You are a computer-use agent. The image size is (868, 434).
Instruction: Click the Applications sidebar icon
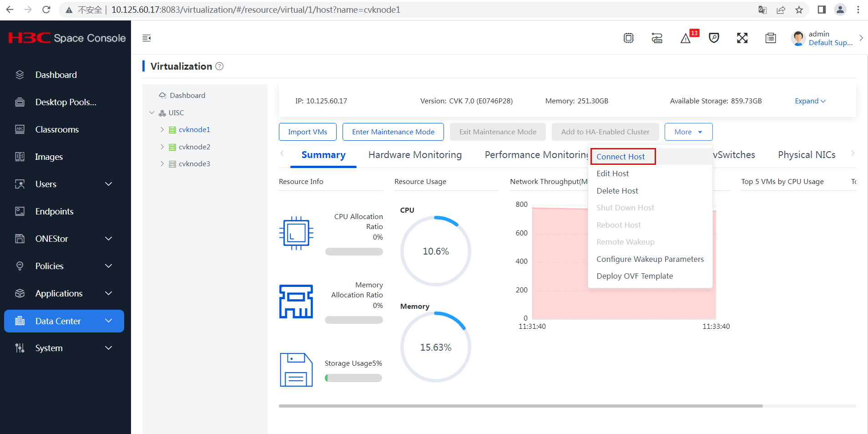point(20,293)
